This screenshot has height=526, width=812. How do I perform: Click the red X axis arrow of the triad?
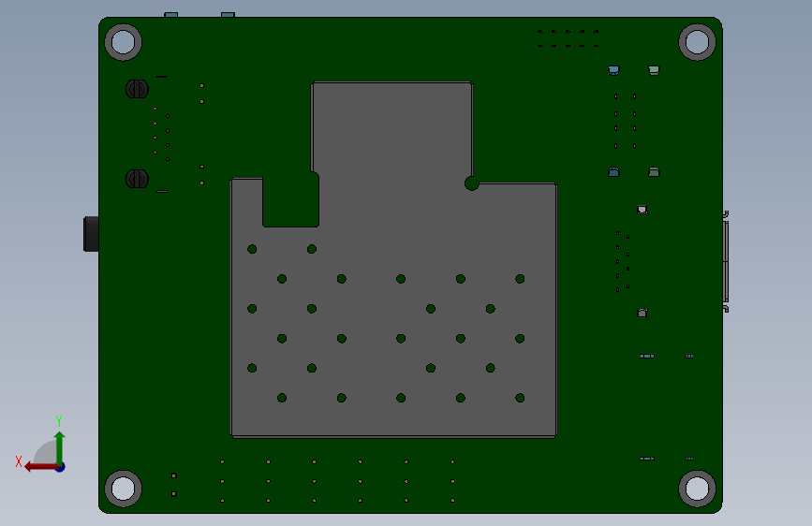click(40, 467)
